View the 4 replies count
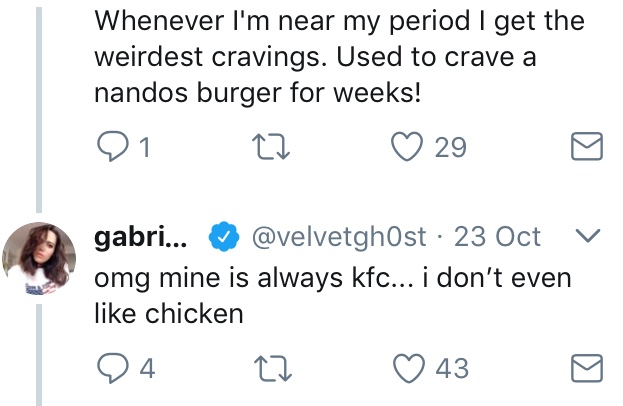 [x=147, y=367]
